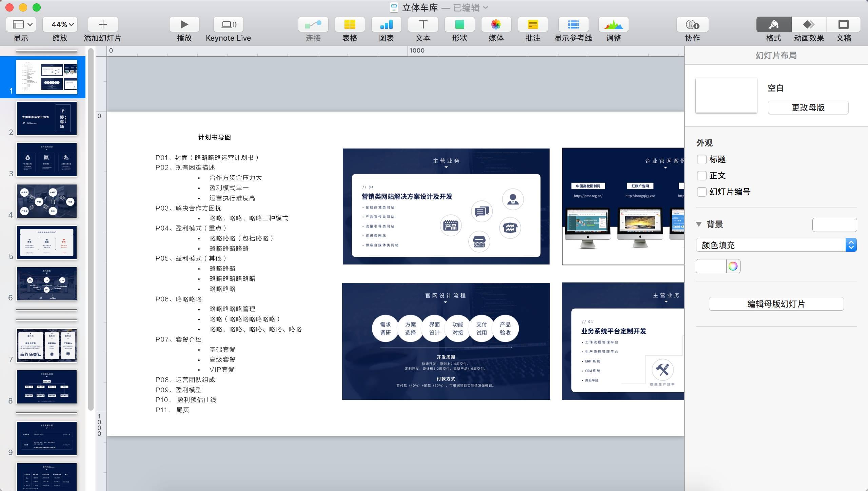The width and height of the screenshot is (868, 491).
Task: Click the 基础套餐 bullet text
Action: point(222,349)
